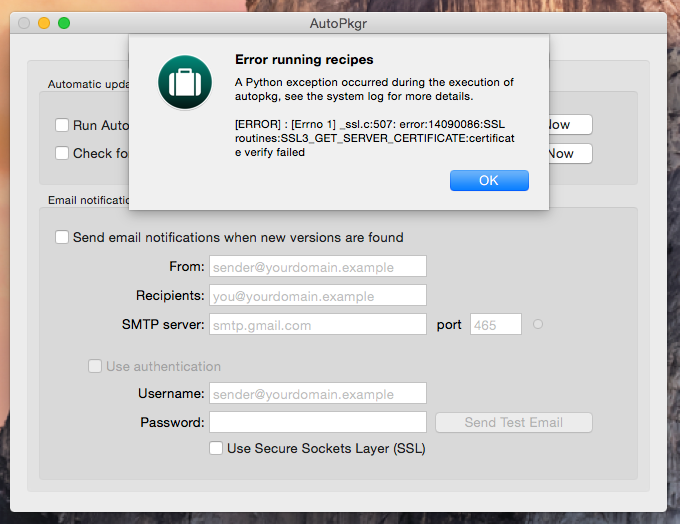Image resolution: width=680 pixels, height=524 pixels.
Task: Focus the From email field
Action: coord(318,266)
